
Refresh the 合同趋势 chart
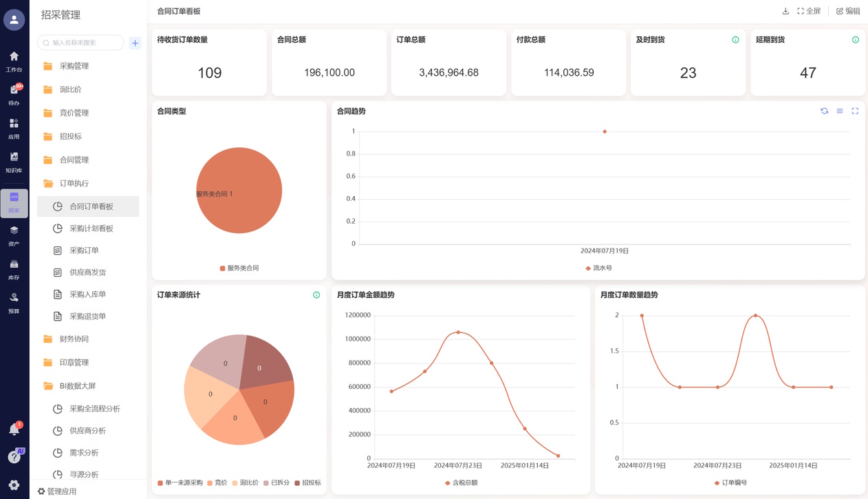click(824, 111)
